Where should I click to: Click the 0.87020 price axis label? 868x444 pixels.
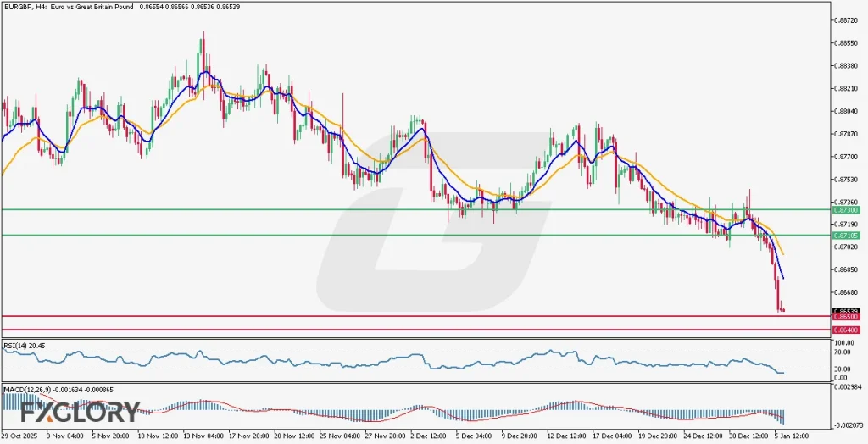pyautogui.click(x=848, y=247)
